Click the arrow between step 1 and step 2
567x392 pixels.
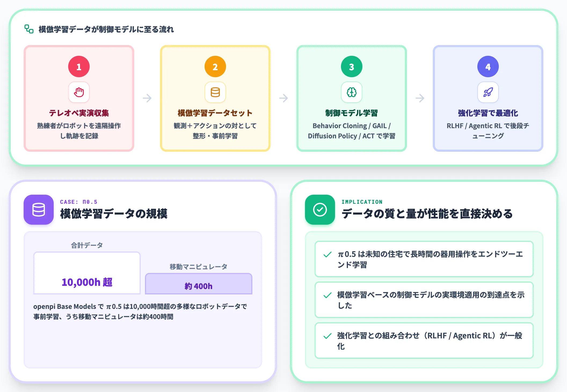click(147, 98)
